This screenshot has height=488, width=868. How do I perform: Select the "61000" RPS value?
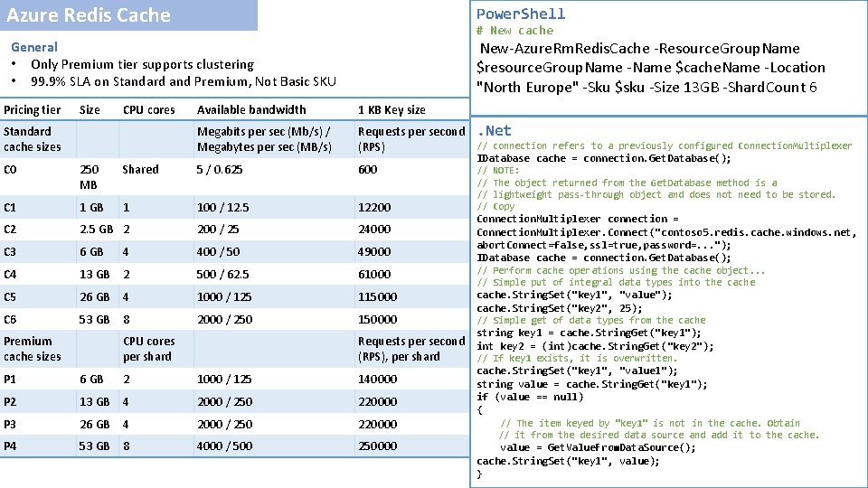[374, 275]
